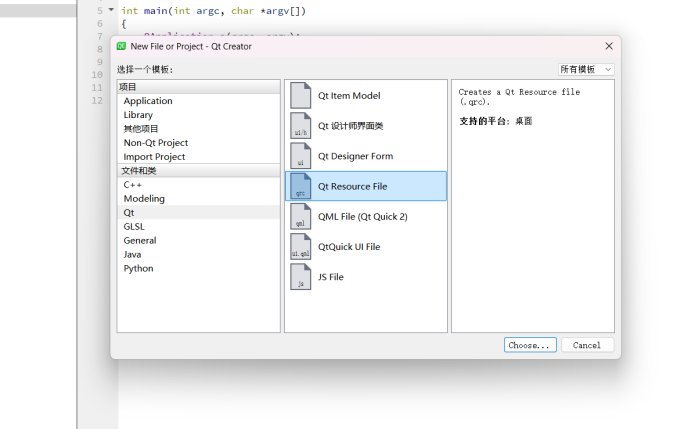
Task: Select the General category
Action: point(199,241)
